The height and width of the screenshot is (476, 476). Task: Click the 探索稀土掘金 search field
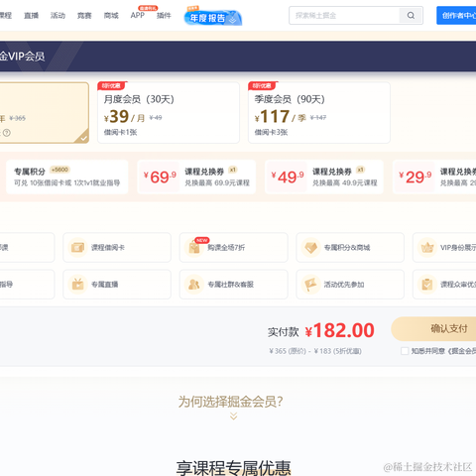(x=344, y=15)
